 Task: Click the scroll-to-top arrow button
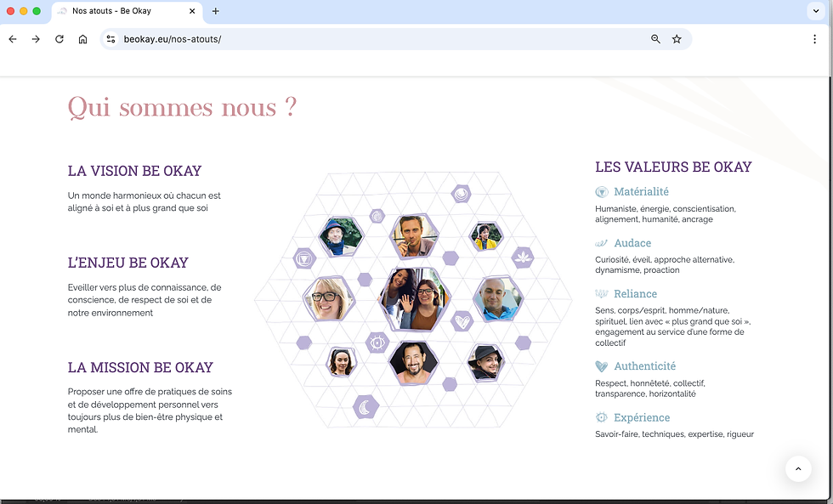point(798,468)
